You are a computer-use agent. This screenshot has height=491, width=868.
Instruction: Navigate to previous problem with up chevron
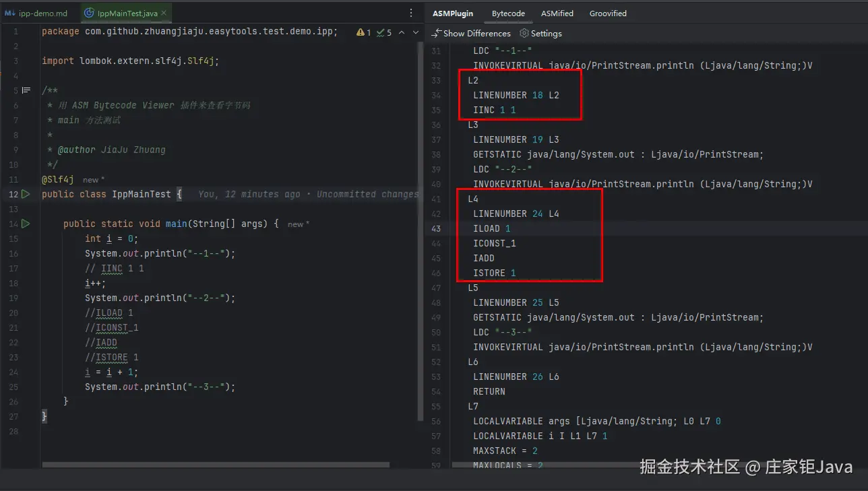coord(402,32)
